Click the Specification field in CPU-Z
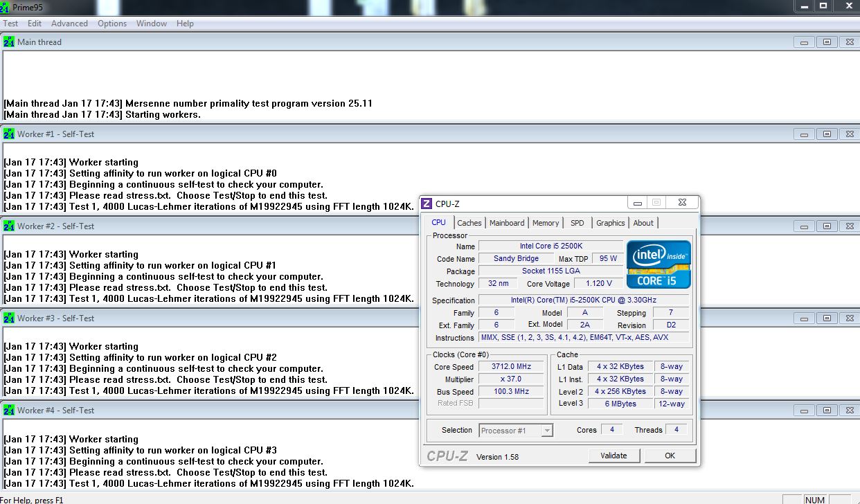Image resolution: width=860 pixels, height=504 pixels. pos(584,300)
